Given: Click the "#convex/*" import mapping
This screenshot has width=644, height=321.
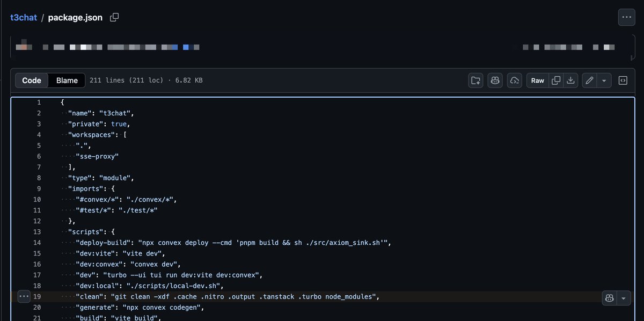Looking at the screenshot, I should [x=127, y=199].
